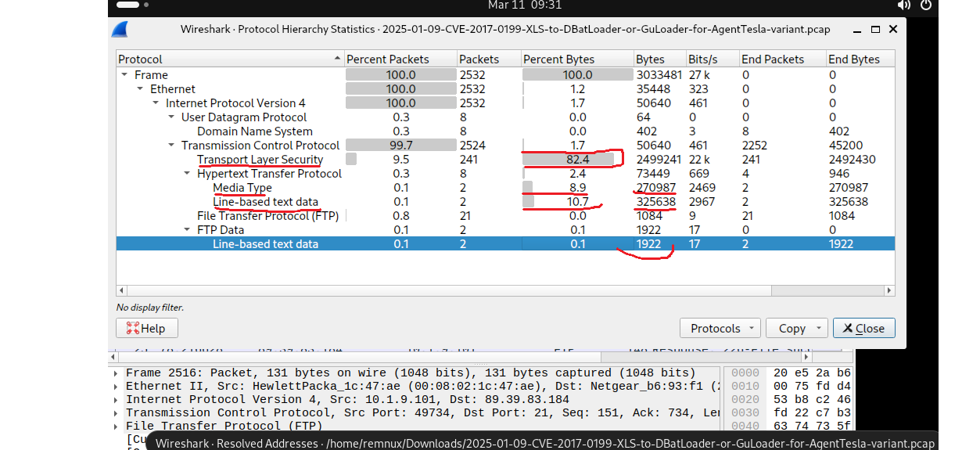980x450 pixels.
Task: Collapse the Internet Protocol Version 4 node
Action: [x=156, y=103]
